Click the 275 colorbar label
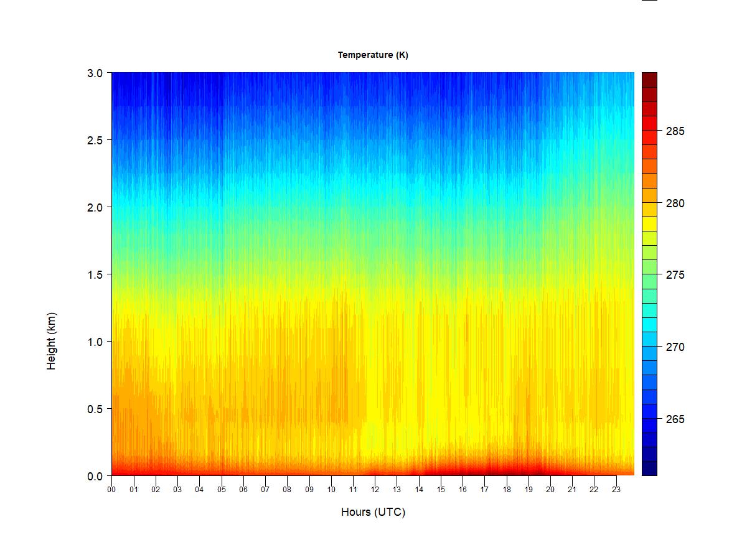The height and width of the screenshot is (560, 747). click(675, 275)
